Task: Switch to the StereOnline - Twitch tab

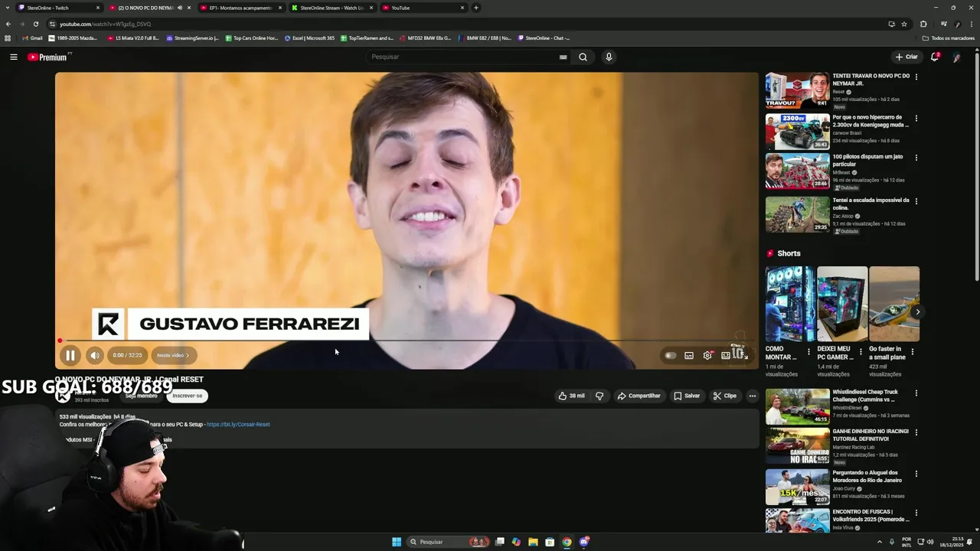Action: click(x=60, y=8)
